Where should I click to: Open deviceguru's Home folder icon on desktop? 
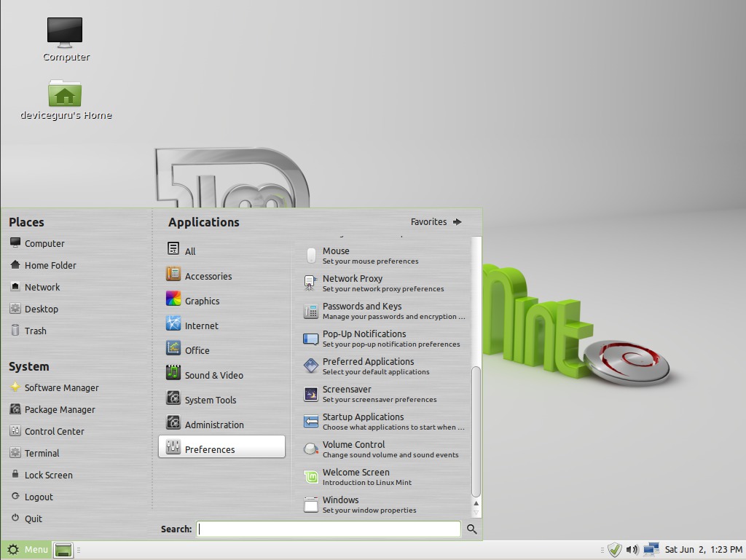[x=65, y=93]
